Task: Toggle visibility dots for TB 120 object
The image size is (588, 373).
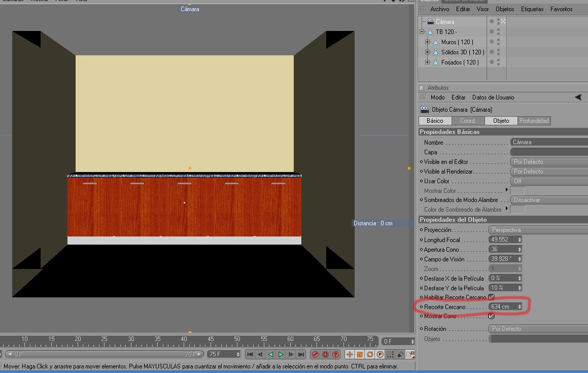Action: (x=498, y=32)
